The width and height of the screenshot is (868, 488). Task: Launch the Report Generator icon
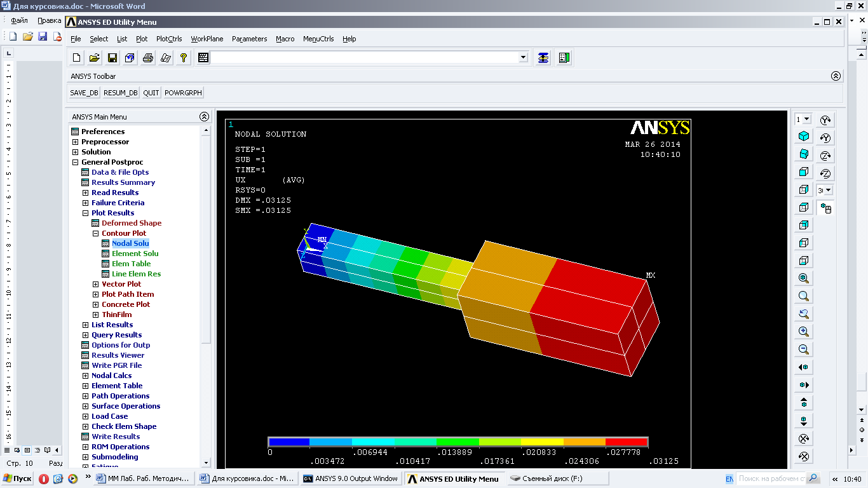point(166,58)
